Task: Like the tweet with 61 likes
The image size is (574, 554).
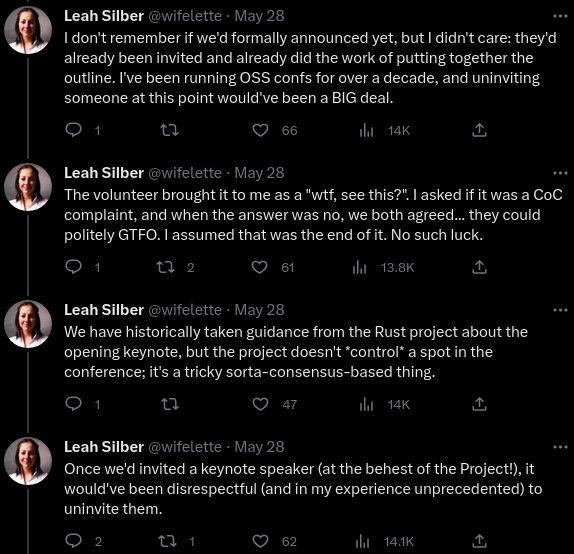Action: pos(260,267)
